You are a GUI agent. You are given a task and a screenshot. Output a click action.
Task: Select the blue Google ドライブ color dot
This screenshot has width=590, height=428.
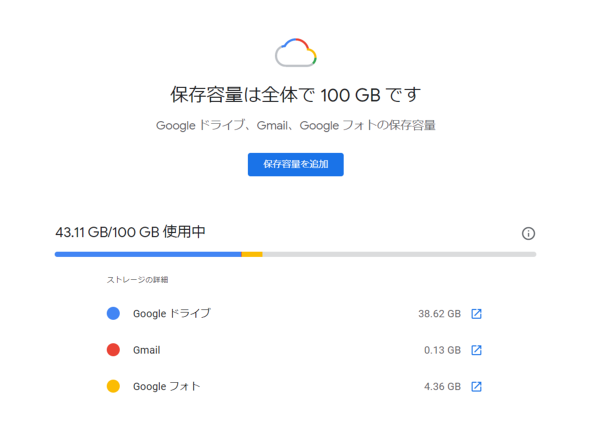[x=113, y=313]
